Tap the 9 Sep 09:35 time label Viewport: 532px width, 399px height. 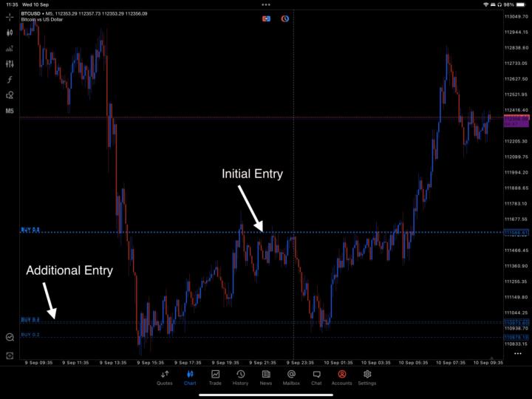[x=38, y=363]
